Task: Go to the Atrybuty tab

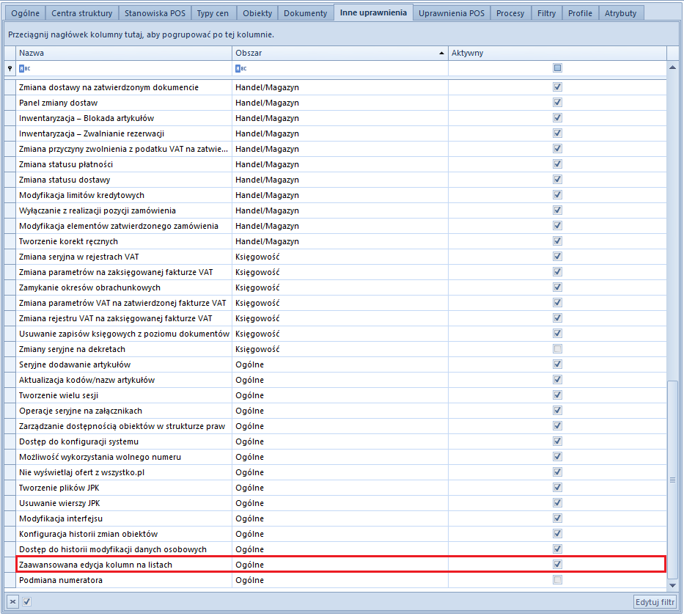Action: 622,13
